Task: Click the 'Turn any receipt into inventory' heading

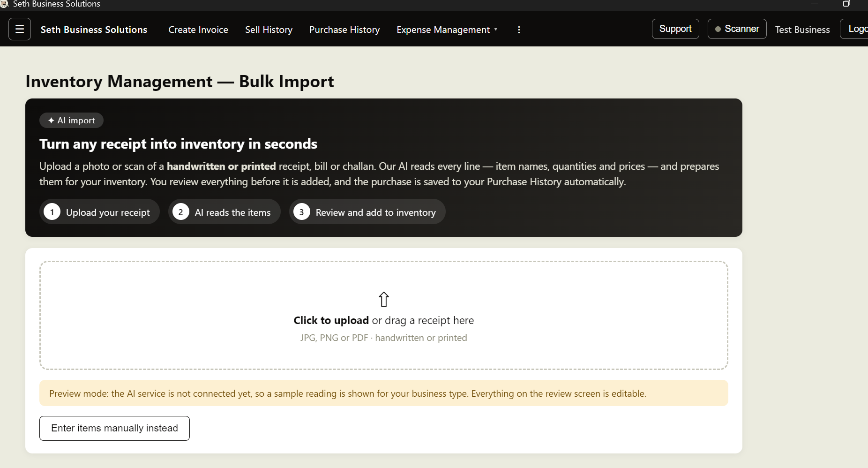Action: (178, 144)
